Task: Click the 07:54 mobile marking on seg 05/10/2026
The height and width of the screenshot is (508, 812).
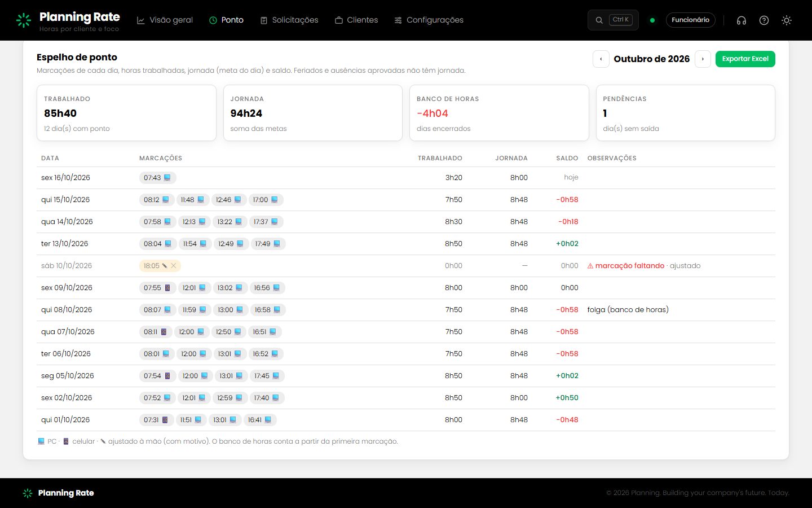Action: pyautogui.click(x=157, y=376)
